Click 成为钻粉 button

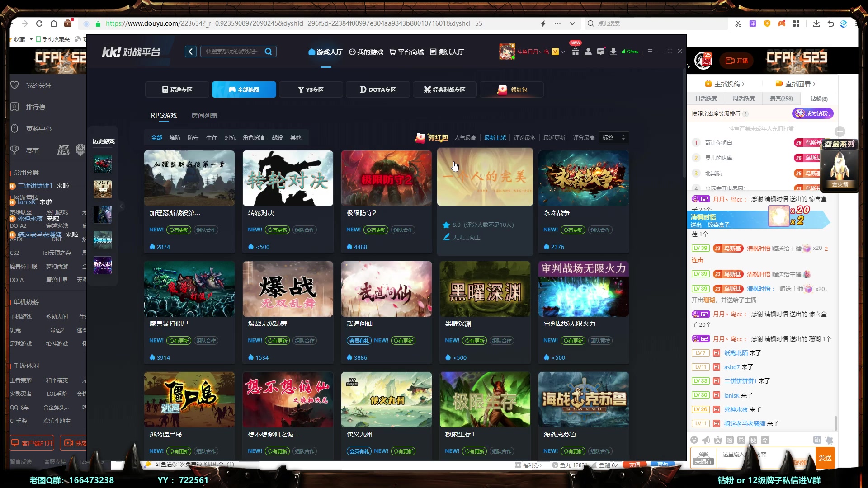pyautogui.click(x=812, y=113)
